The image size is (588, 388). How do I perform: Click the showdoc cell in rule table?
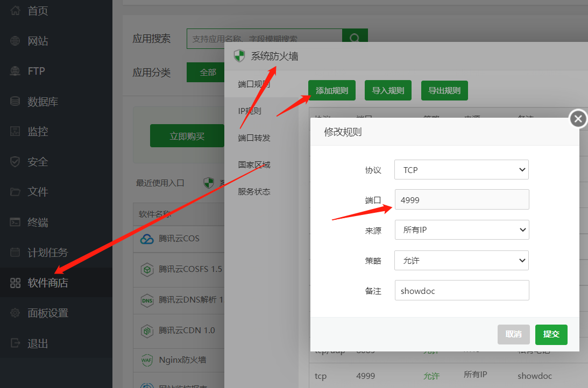tap(534, 376)
